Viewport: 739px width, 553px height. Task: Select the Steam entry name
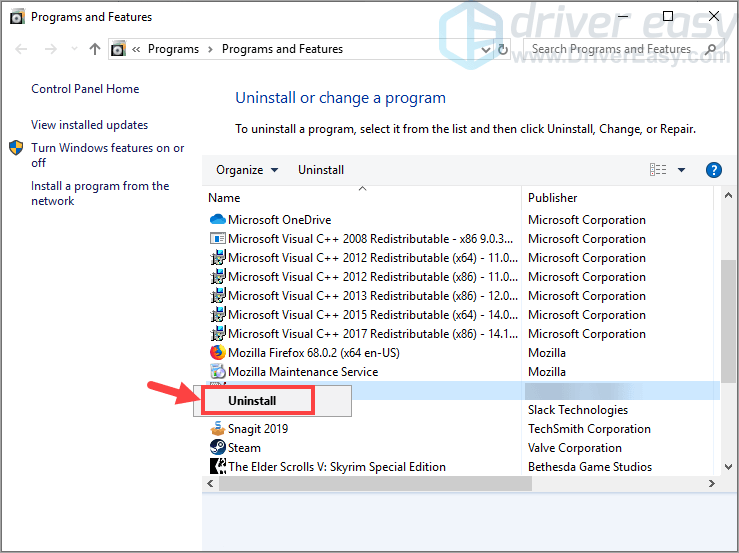244,447
